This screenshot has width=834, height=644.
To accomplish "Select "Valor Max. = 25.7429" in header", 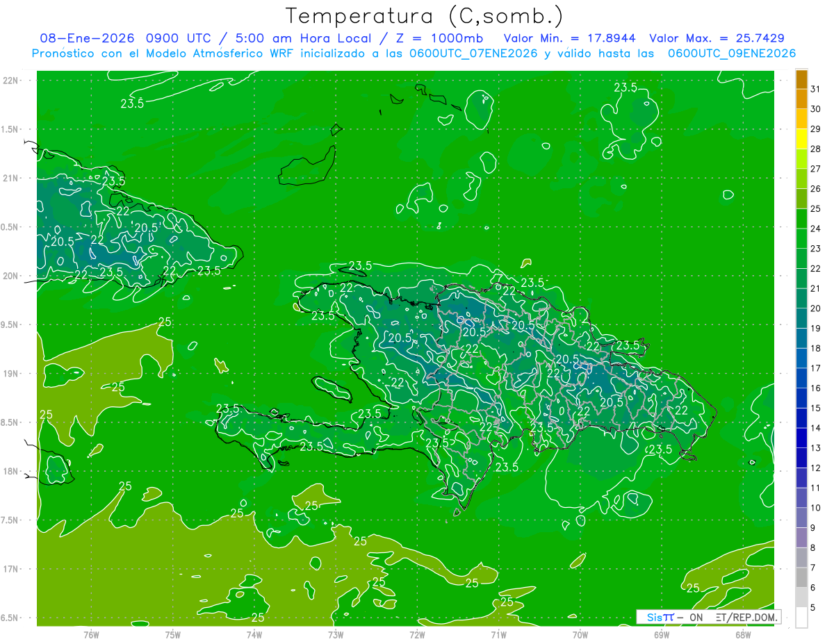I will pyautogui.click(x=717, y=38).
